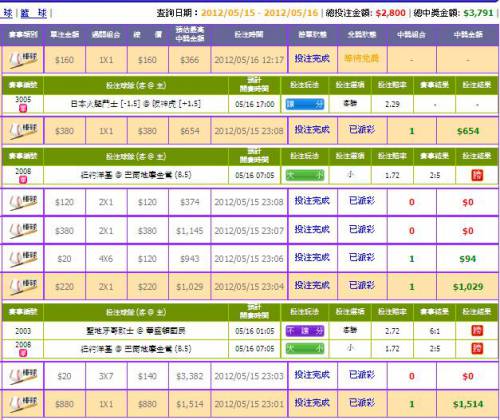Image resolution: width=500 pixels, height=420 pixels.
Task: Click 已派彩 status in the 23:01 bet row
Action: coord(362,403)
